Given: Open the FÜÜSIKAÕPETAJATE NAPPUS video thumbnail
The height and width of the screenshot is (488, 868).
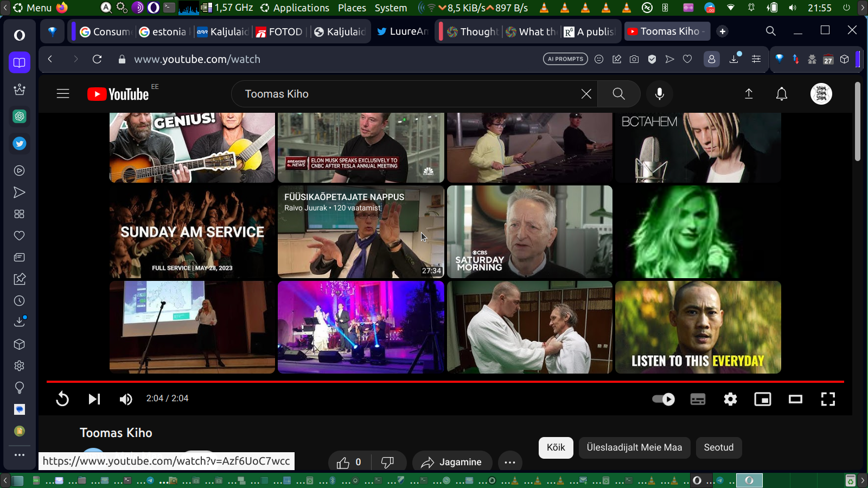Looking at the screenshot, I should point(361,232).
